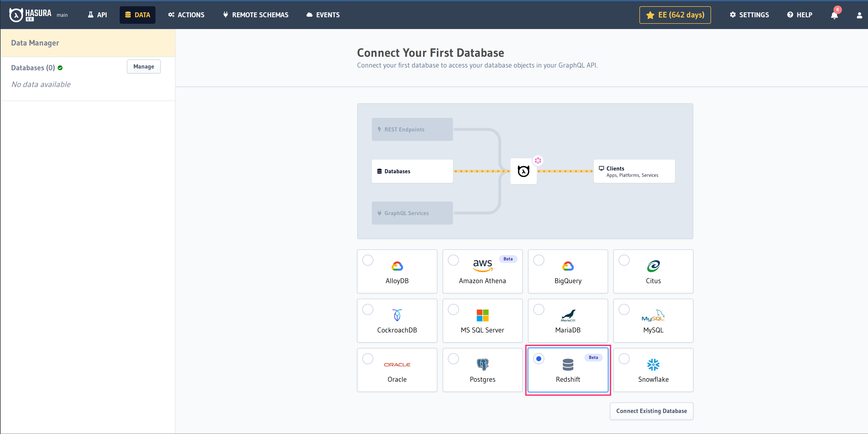Screen dimensions: 868x434
Task: Click the Beta badge on Amazon Athena
Action: 508,259
